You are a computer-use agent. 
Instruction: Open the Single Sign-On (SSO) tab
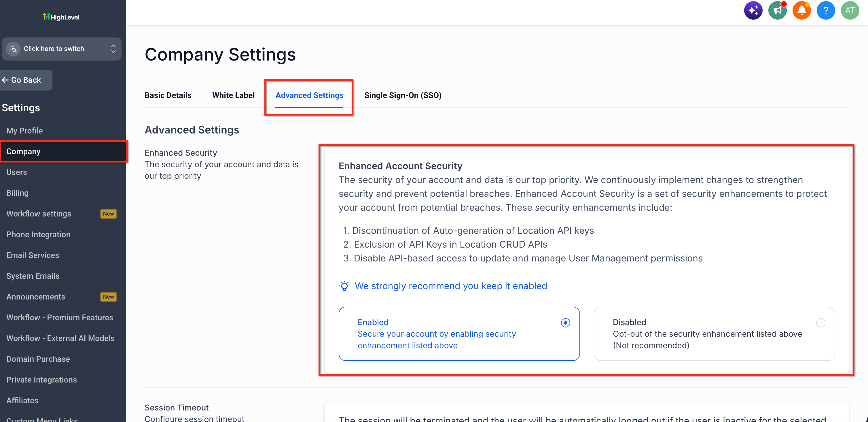[x=403, y=95]
